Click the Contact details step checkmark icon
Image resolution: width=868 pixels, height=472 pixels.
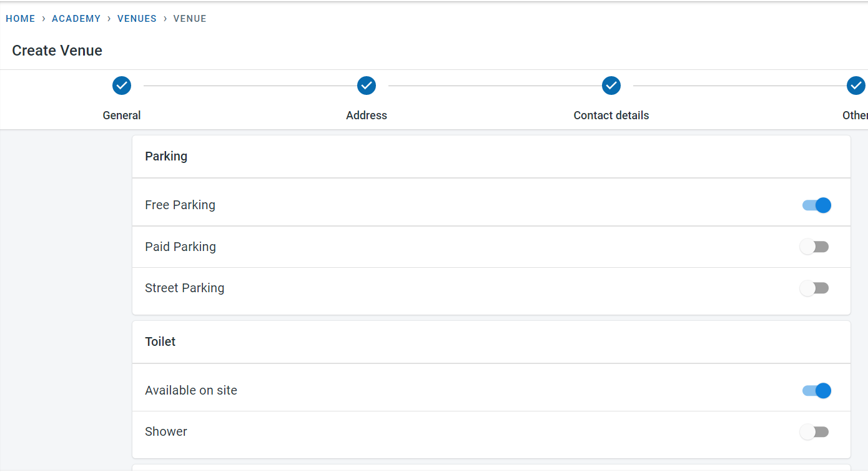(x=611, y=86)
